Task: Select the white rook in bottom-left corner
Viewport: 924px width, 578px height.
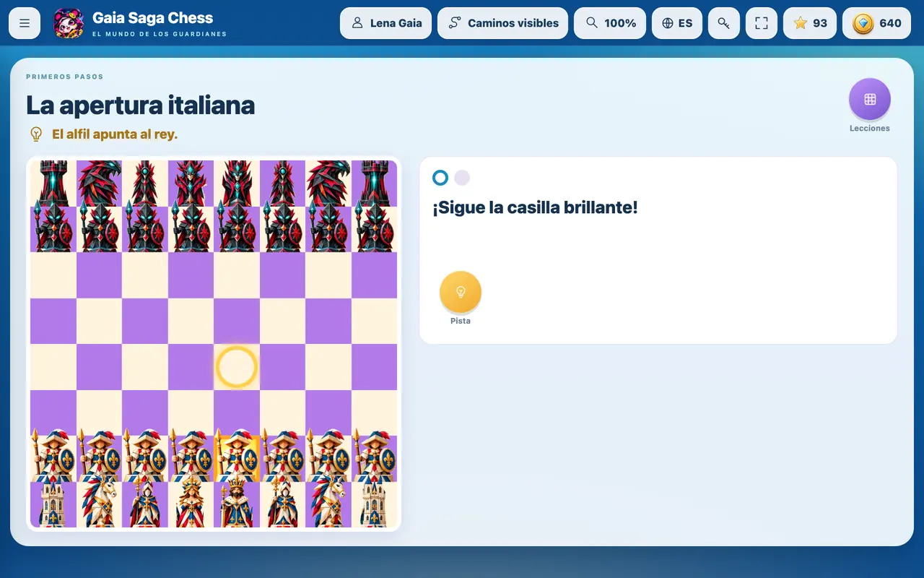Action: click(x=53, y=504)
